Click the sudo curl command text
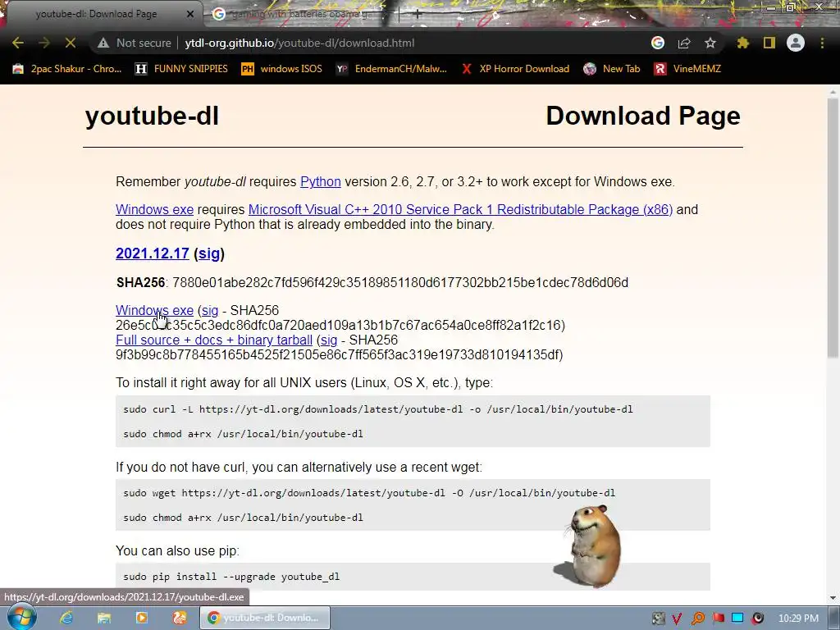The image size is (840, 630). (377, 409)
